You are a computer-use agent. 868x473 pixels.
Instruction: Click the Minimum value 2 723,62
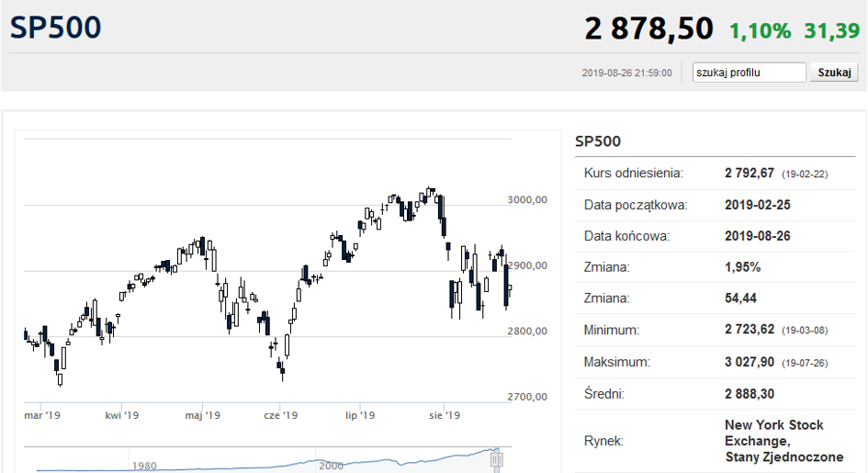(x=750, y=330)
